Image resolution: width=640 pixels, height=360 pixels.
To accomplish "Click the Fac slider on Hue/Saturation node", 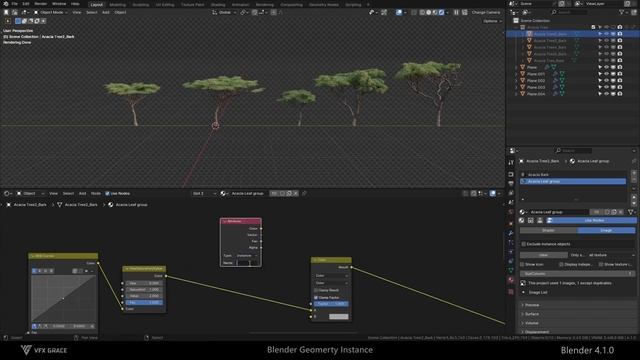I will 144,302.
